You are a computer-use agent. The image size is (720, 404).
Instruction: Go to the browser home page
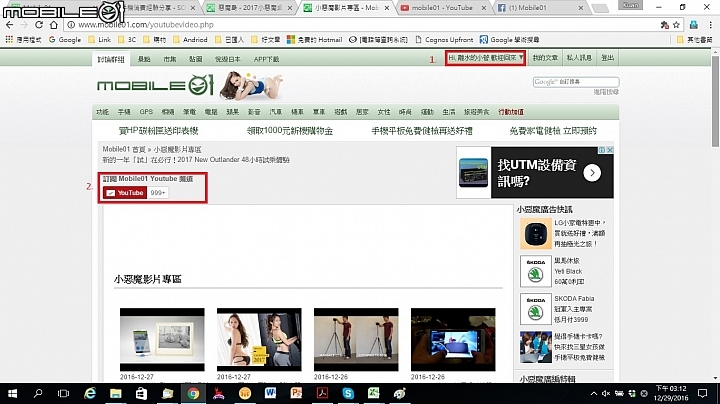[54, 25]
